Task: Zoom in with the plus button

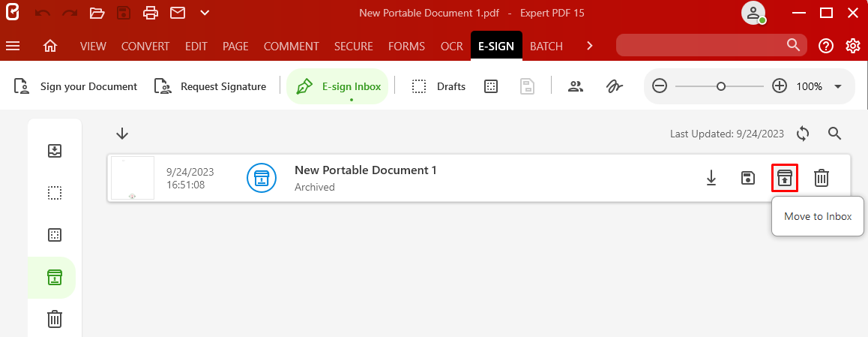Action: [780, 86]
